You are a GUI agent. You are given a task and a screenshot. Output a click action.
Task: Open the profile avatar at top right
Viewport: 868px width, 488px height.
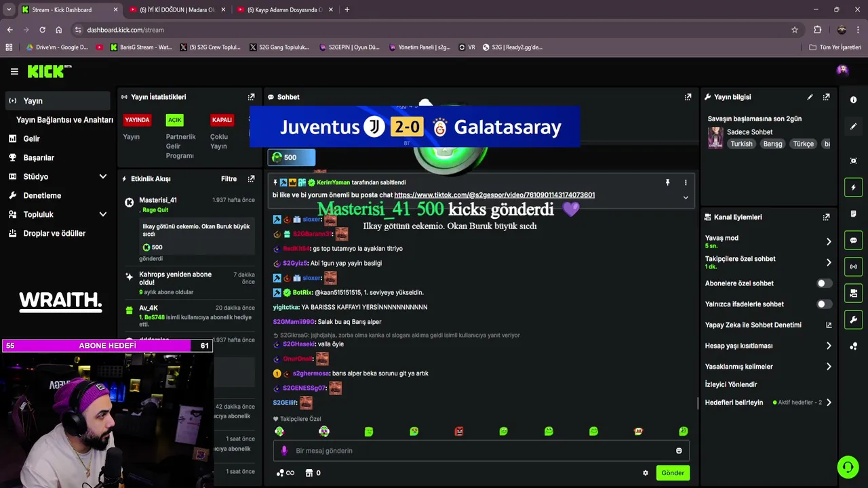pos(842,70)
